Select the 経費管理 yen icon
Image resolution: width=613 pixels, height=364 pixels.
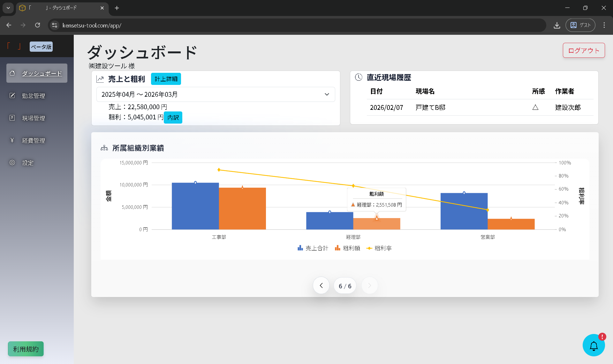tap(12, 140)
